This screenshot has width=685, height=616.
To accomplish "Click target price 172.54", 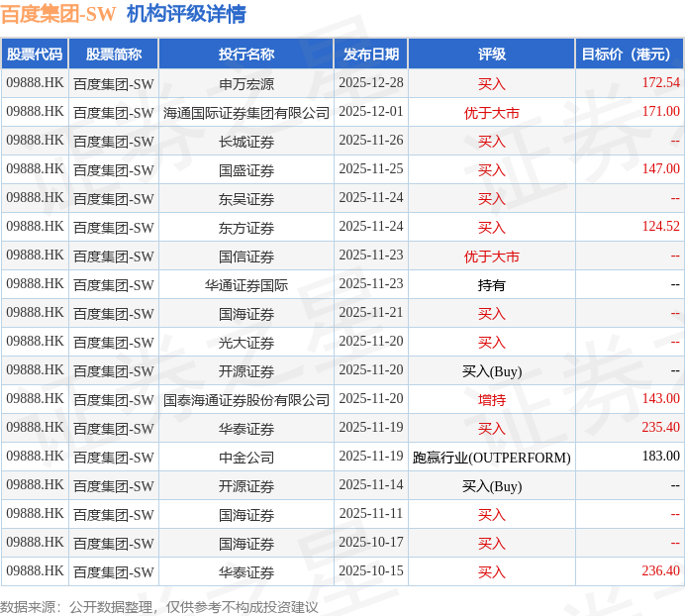I will point(660,82).
